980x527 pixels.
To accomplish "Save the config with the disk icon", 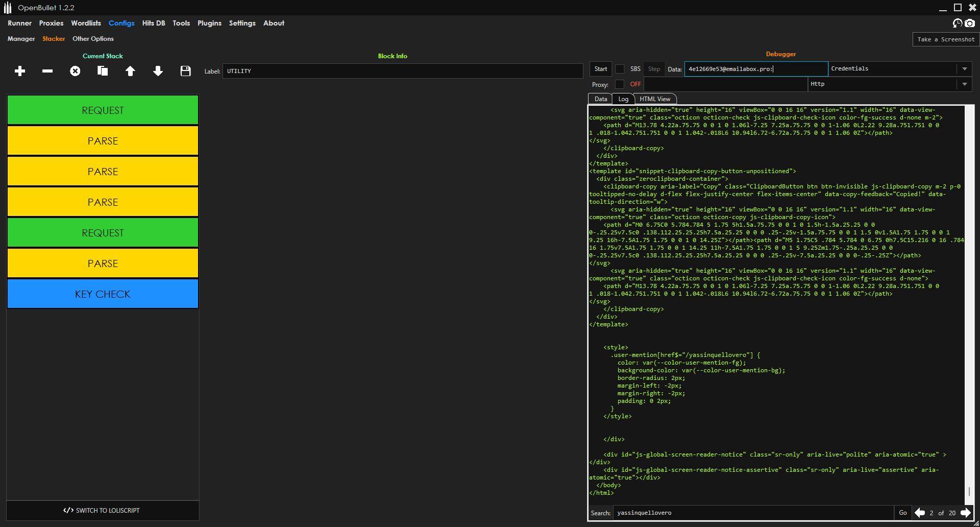I will click(x=185, y=71).
